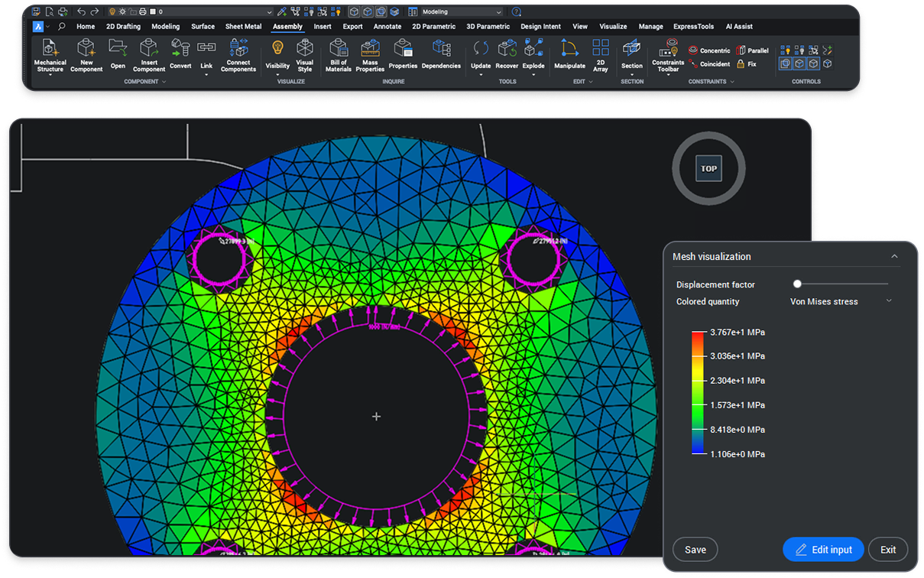Image resolution: width=924 pixels, height=578 pixels.
Task: Select the Explode tool
Action: (x=533, y=49)
